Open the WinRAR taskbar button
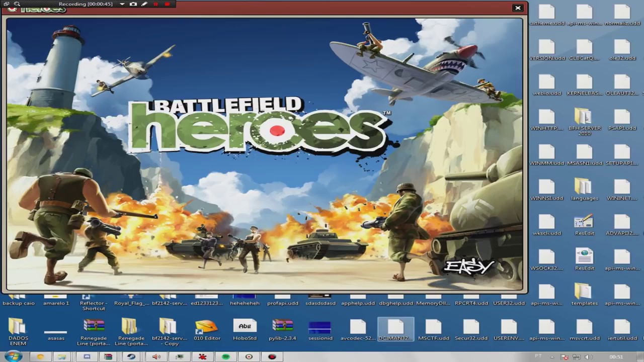Screen dimensions: 644x362 point(108,356)
